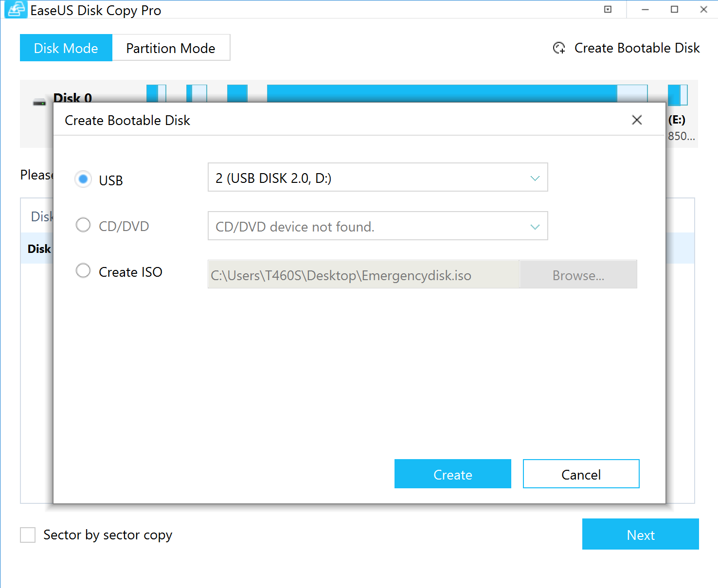The height and width of the screenshot is (588, 718).
Task: Click the Next button
Action: coord(640,535)
